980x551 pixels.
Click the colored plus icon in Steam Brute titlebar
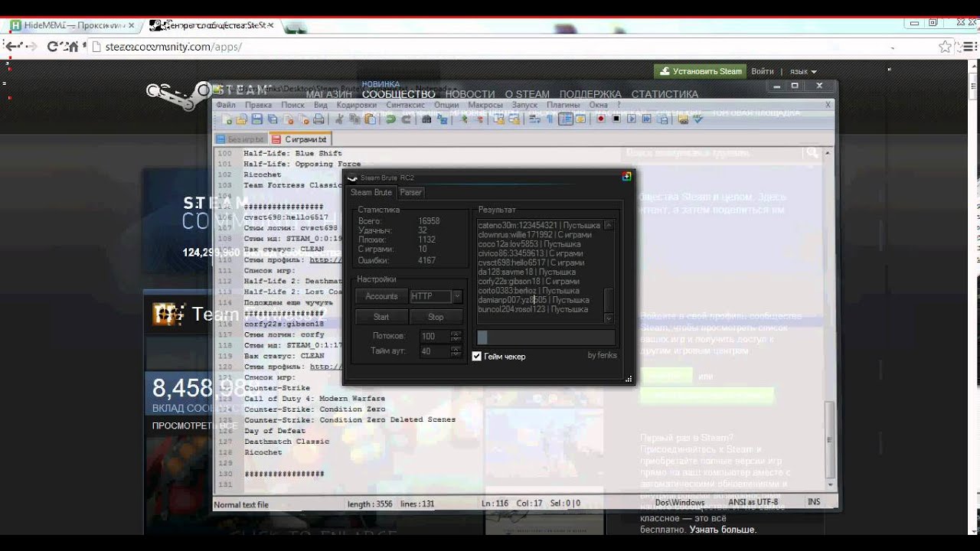pos(626,177)
